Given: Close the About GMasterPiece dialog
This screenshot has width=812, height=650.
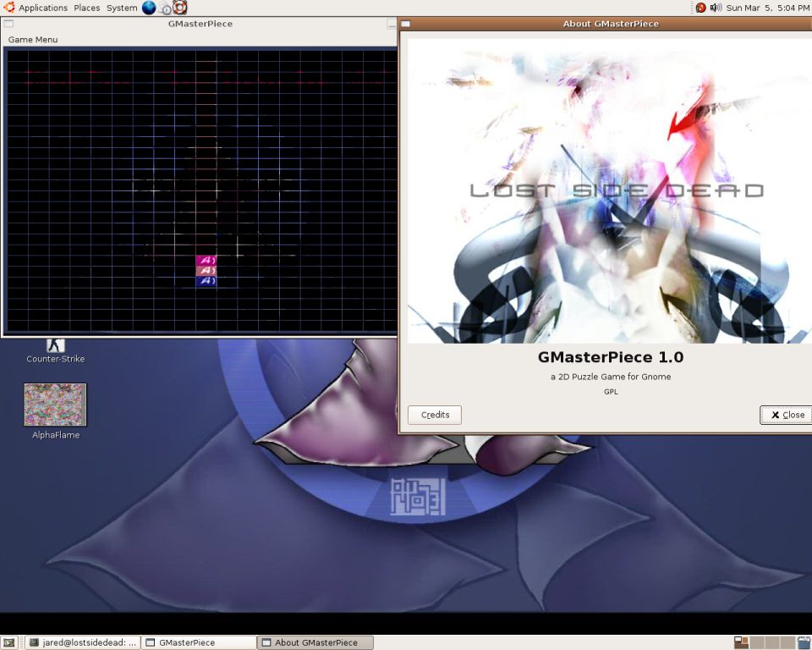Looking at the screenshot, I should point(787,415).
